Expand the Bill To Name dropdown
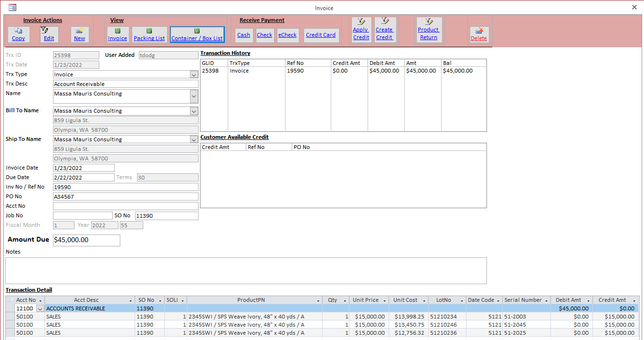This screenshot has width=644, height=340. click(x=193, y=111)
